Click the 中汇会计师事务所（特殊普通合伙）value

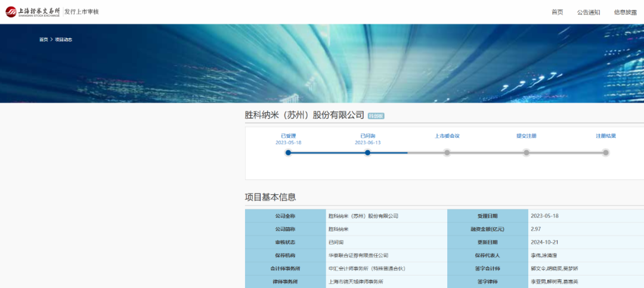[367, 269]
